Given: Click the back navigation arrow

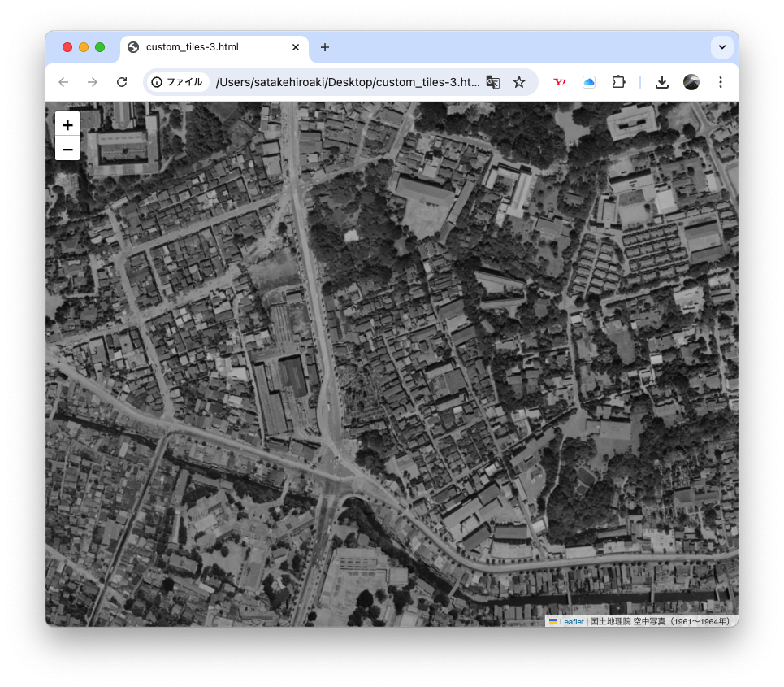Looking at the screenshot, I should [63, 82].
